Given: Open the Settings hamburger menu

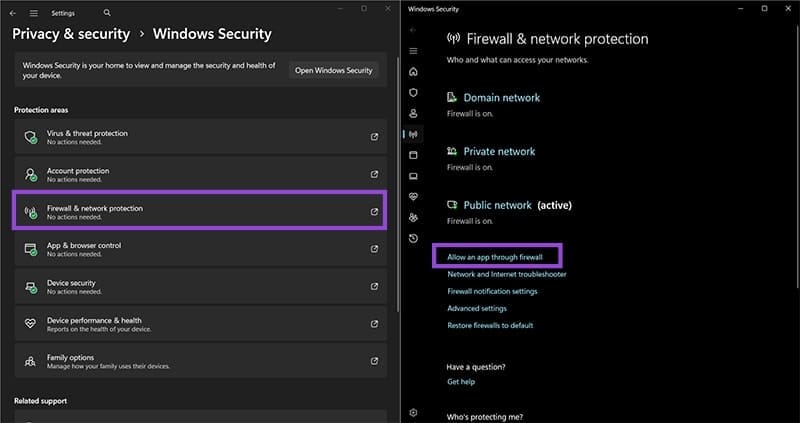Looking at the screenshot, I should click(33, 13).
